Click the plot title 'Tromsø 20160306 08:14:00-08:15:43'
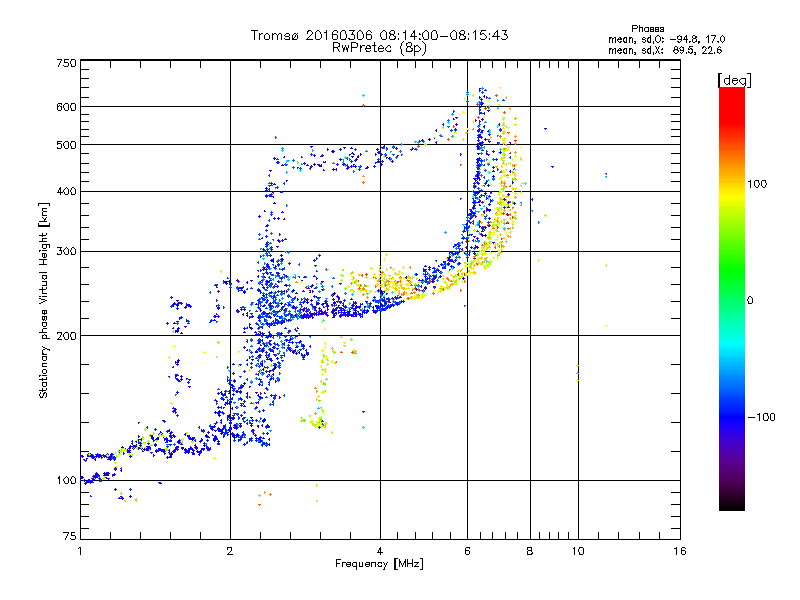The image size is (800, 600). pos(379,35)
